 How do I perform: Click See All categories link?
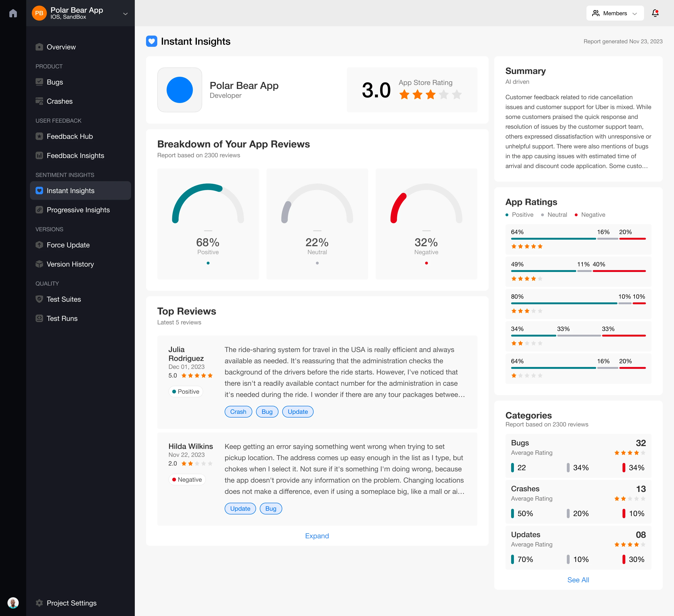[x=578, y=580]
